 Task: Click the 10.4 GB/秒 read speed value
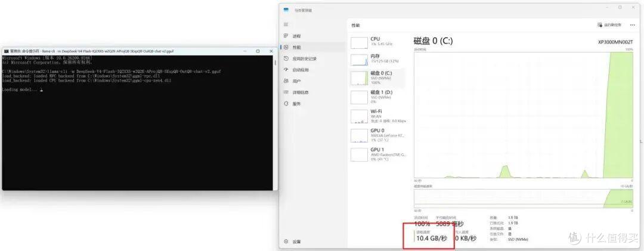[433, 238]
